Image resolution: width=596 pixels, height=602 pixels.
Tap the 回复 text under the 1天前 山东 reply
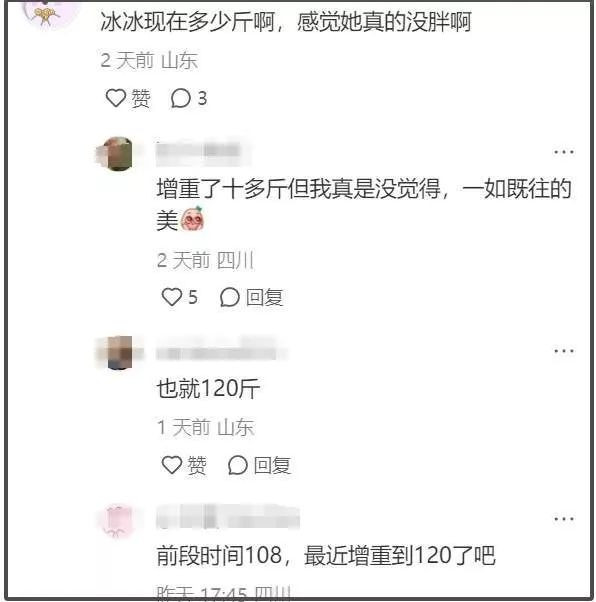point(272,465)
